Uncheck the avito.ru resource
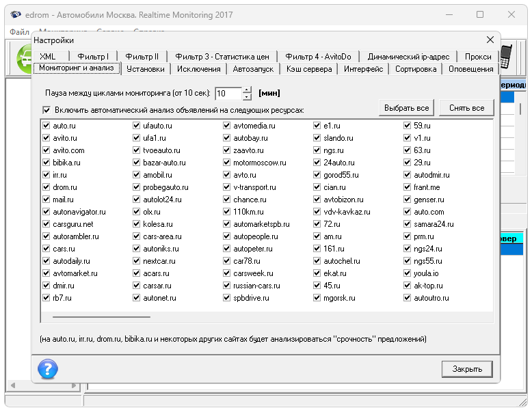The width and height of the screenshot is (532, 410). pos(46,137)
